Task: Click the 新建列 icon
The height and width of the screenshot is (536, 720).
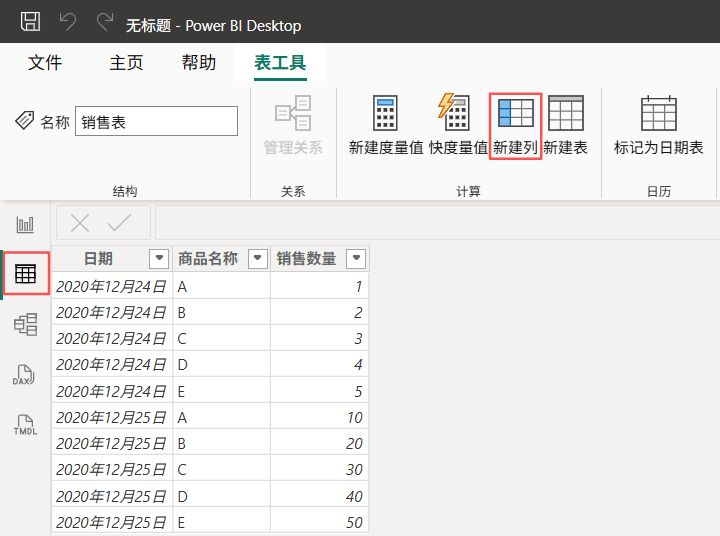Action: pos(516,113)
